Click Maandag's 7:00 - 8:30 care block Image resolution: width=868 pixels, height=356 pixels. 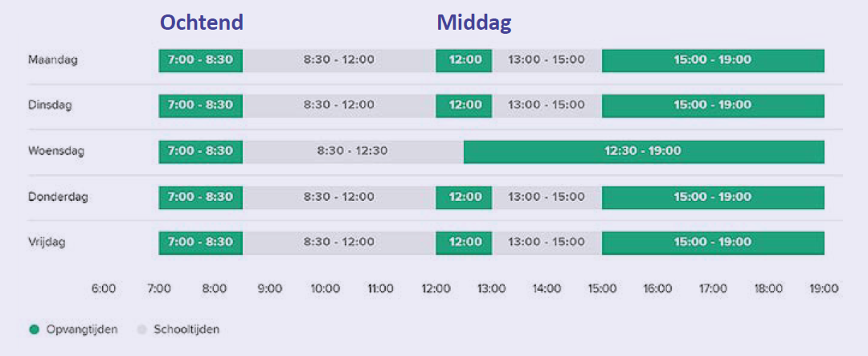coord(201,60)
